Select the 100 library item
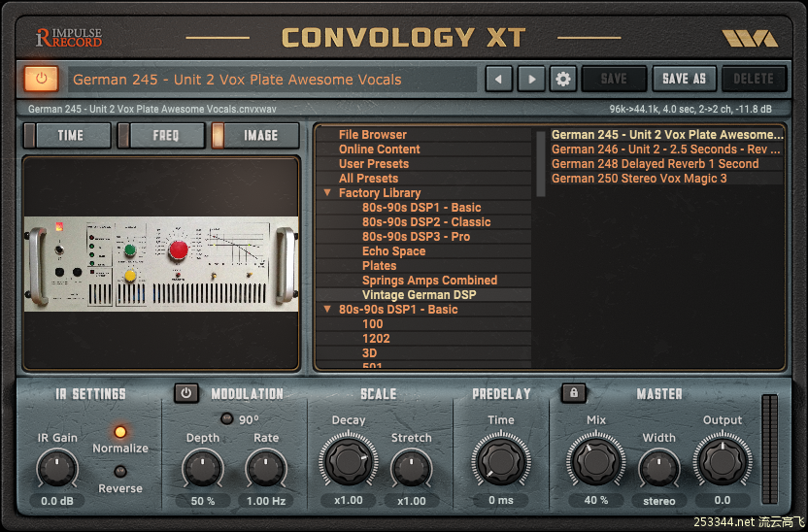This screenshot has width=808, height=532. coord(373,324)
